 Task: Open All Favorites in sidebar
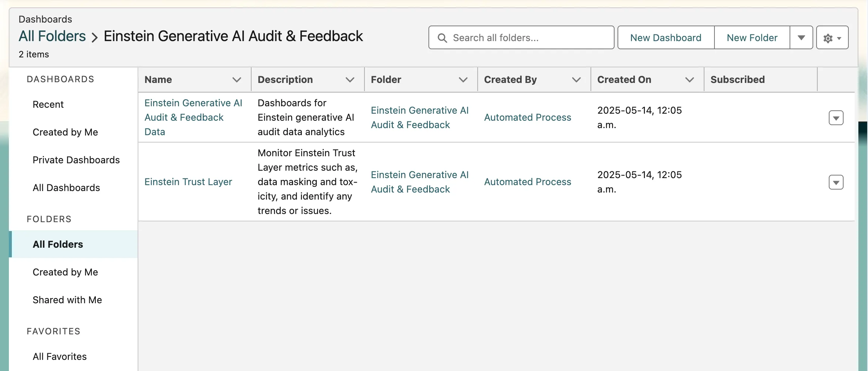coord(60,357)
